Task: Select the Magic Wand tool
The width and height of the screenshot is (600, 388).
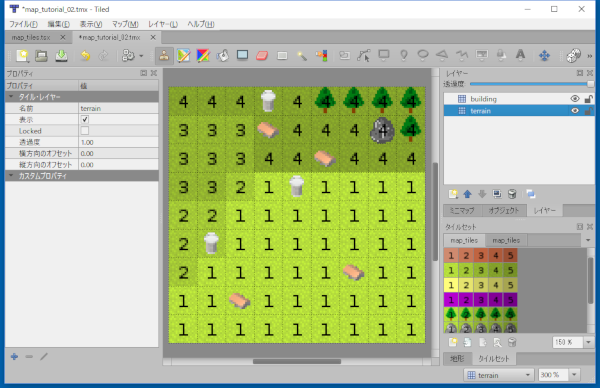Action: [x=302, y=56]
